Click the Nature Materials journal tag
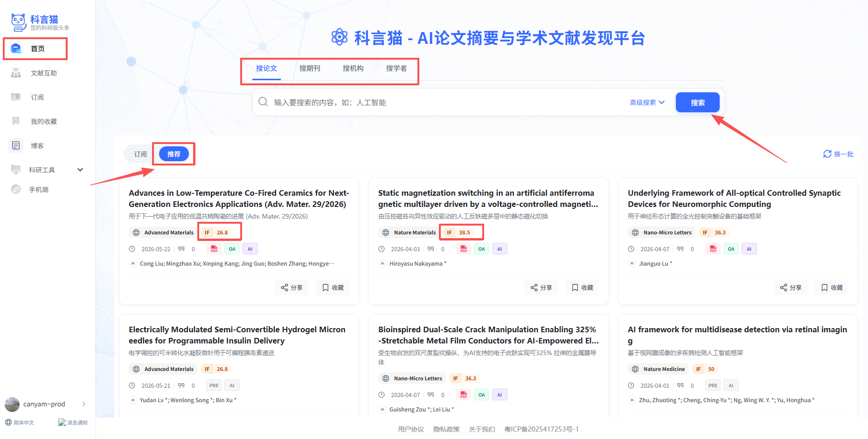Screen dimensions: 868x439 [410, 233]
